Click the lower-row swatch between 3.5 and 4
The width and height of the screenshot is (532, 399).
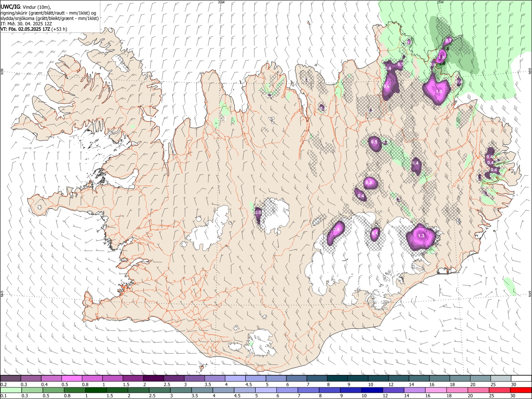coord(202,390)
